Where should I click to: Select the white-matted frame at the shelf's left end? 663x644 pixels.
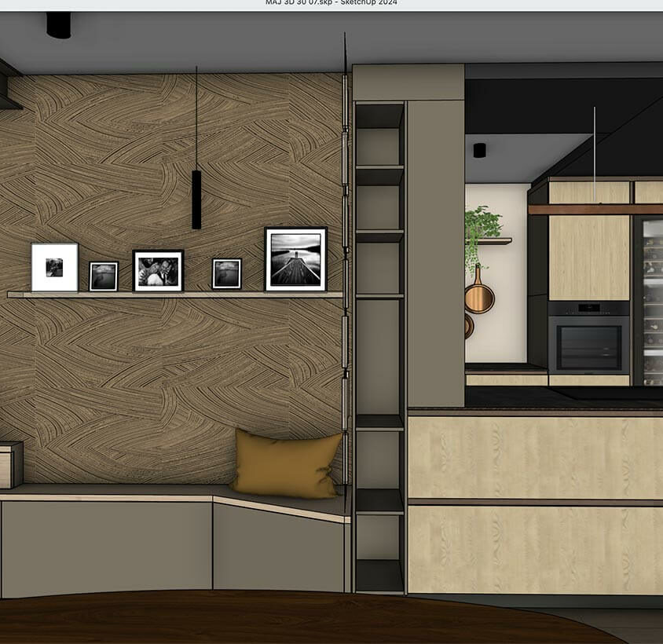[x=54, y=267]
